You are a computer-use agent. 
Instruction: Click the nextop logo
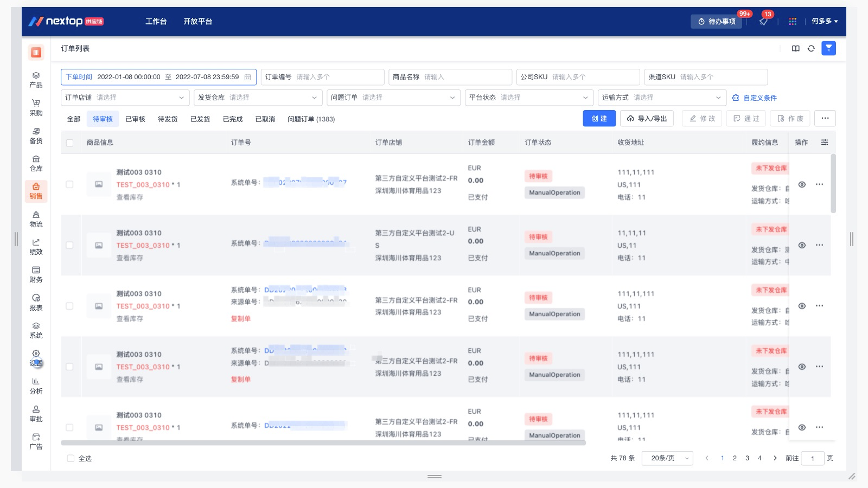pos(66,21)
